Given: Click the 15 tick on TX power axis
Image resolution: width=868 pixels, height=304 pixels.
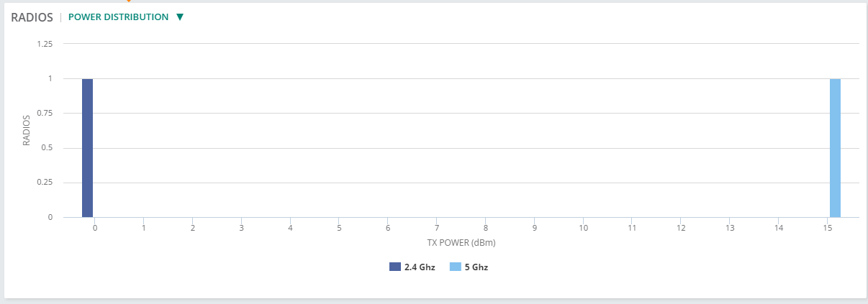Looking at the screenshot, I should click(x=828, y=228).
